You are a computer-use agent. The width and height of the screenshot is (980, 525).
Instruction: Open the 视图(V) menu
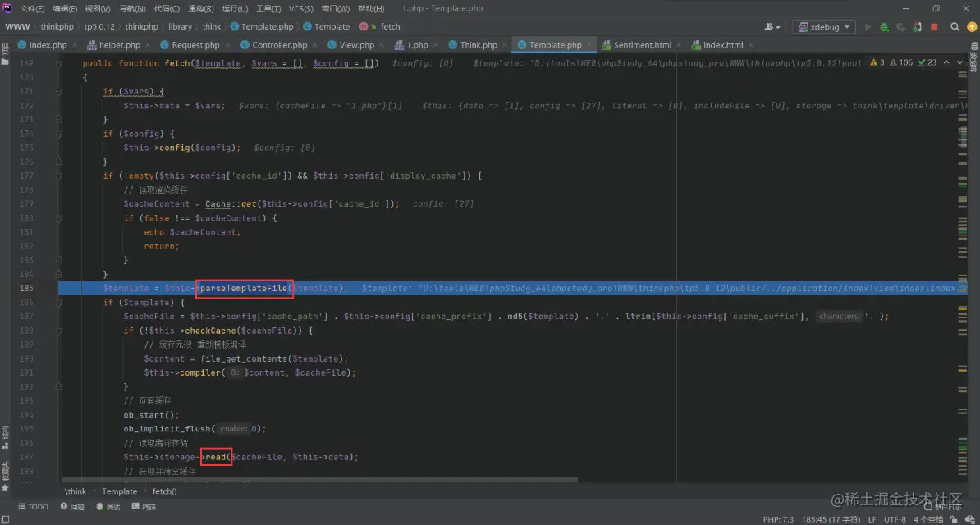pos(98,9)
